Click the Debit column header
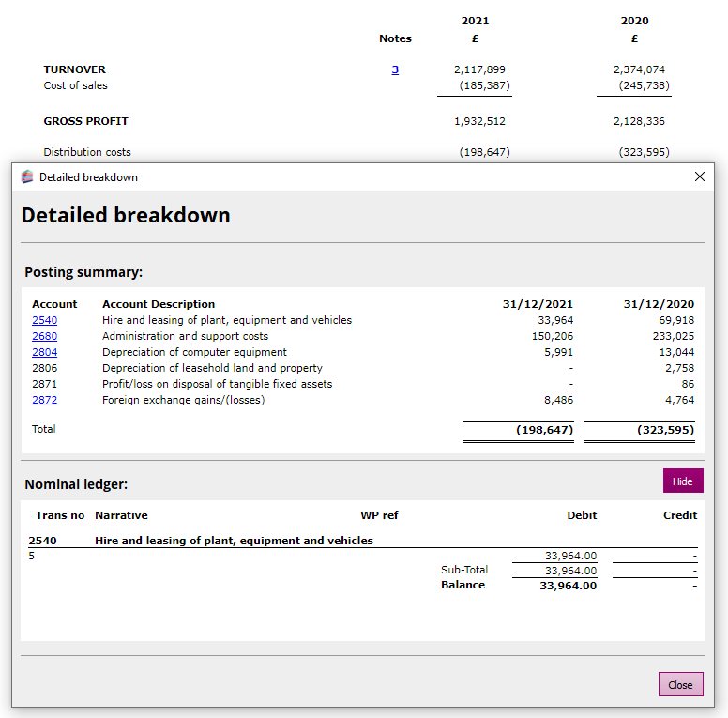 (582, 515)
